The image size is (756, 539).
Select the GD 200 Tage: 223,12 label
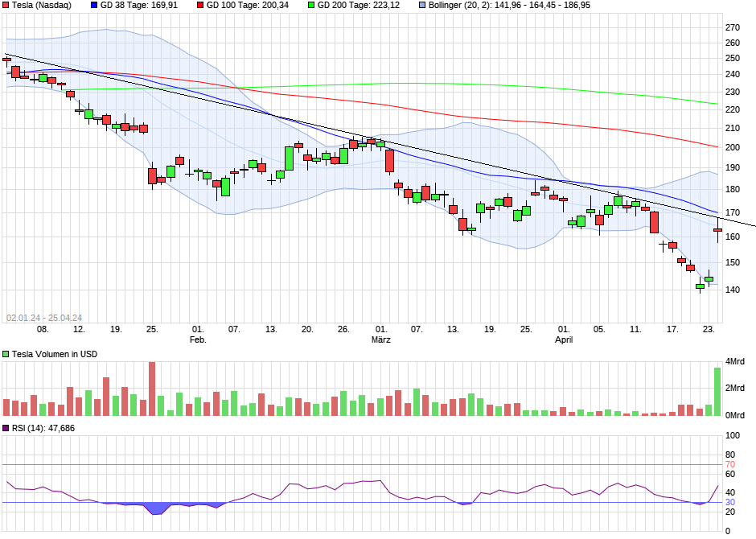pos(358,6)
